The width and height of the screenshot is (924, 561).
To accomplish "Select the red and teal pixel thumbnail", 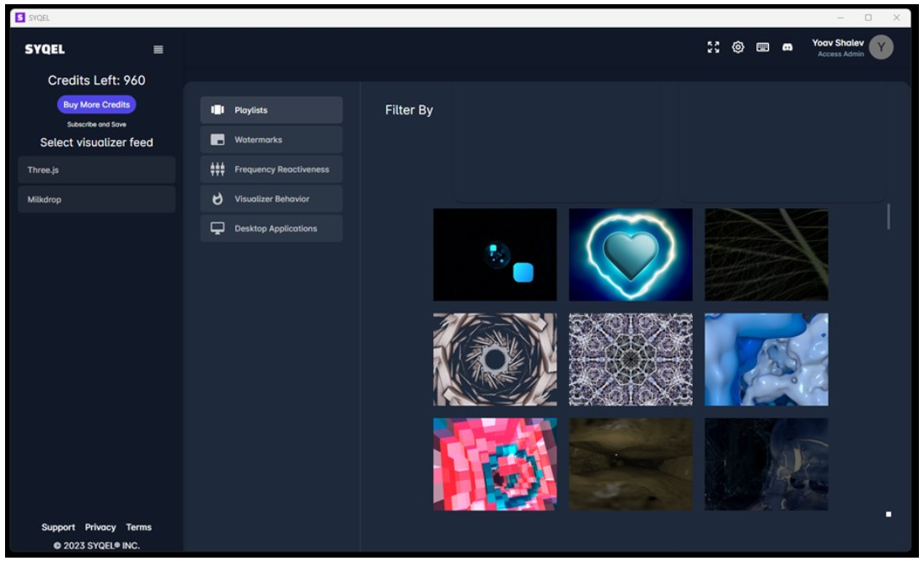I will click(x=495, y=464).
